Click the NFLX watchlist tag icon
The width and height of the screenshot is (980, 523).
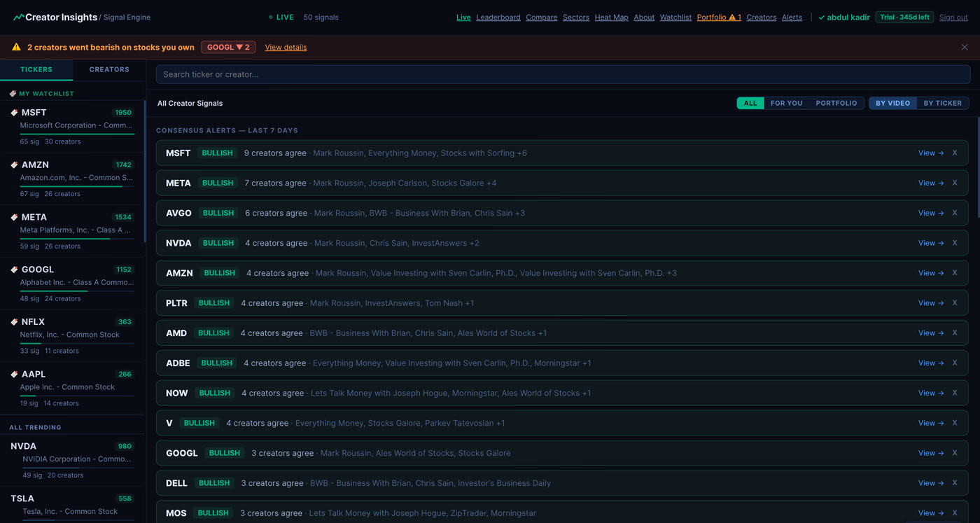(x=14, y=322)
